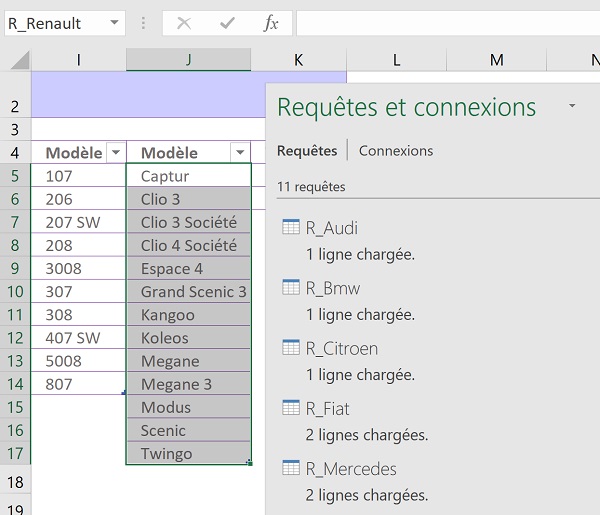600x515 pixels.
Task: Click the 11 requêtes count label
Action: (311, 187)
